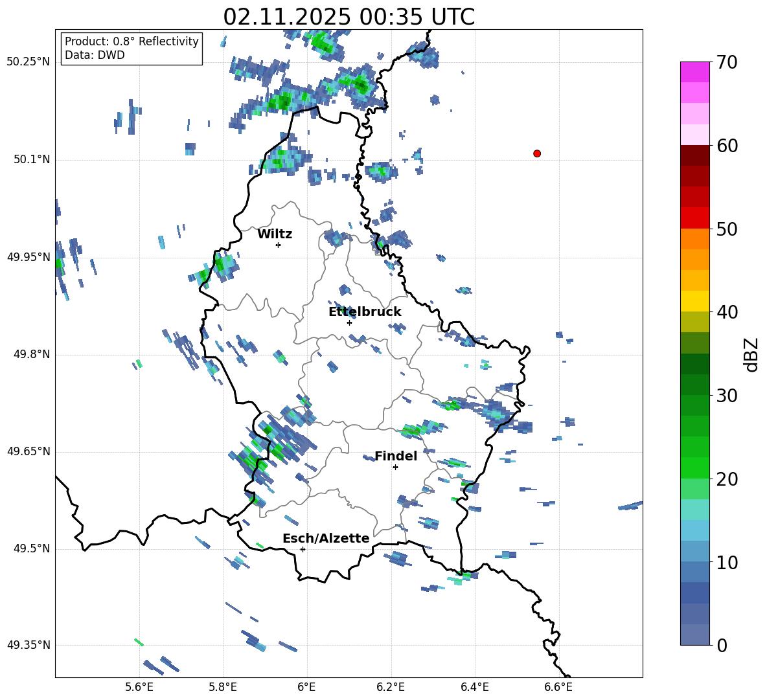Click the Ettelbruck station cross marker
The height and width of the screenshot is (700, 767).
click(x=349, y=322)
